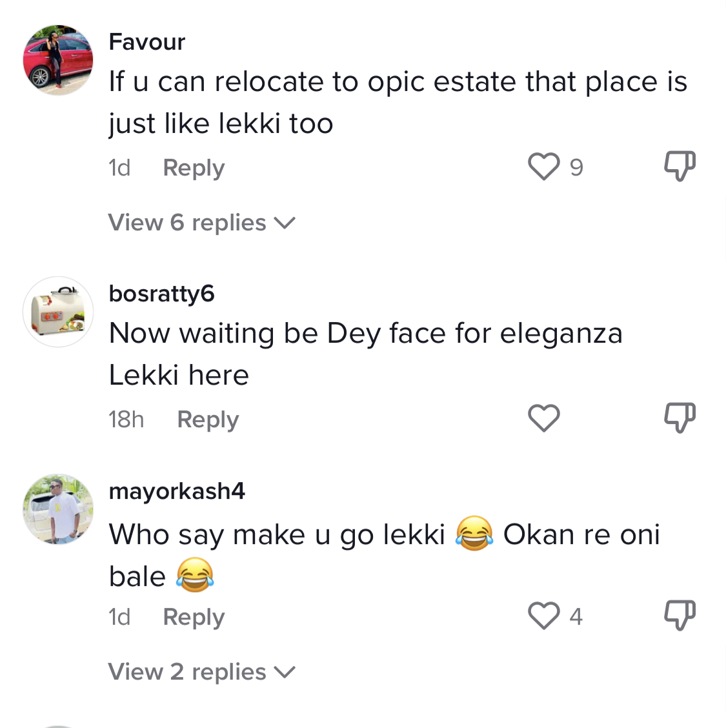Dislike Favour's comment about opic estate
This screenshot has width=726, height=728.
click(680, 166)
